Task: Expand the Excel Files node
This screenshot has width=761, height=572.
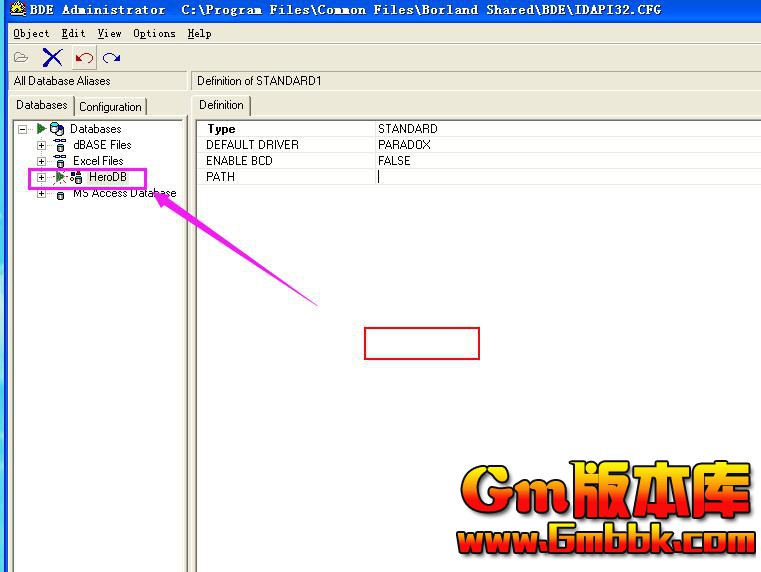Action: click(41, 161)
